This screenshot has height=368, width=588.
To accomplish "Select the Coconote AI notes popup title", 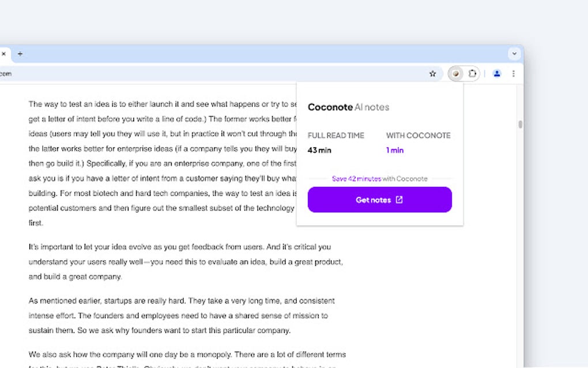I will (x=348, y=107).
